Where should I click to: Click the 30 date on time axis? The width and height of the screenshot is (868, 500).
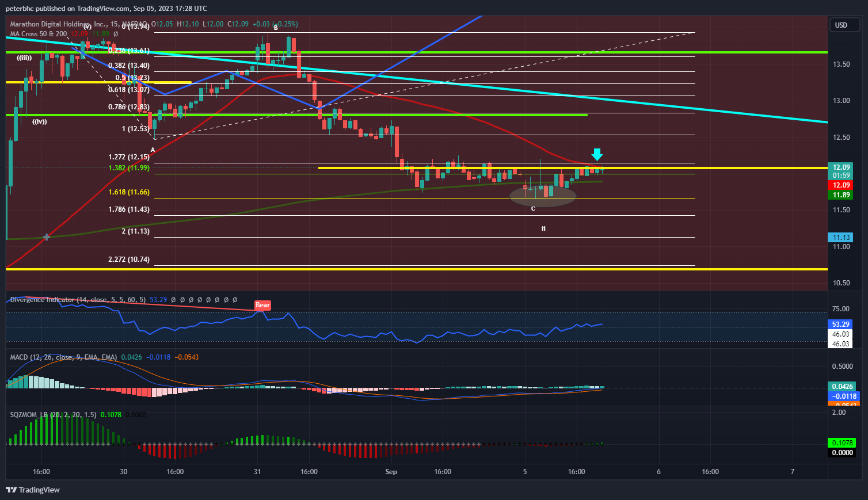(124, 472)
